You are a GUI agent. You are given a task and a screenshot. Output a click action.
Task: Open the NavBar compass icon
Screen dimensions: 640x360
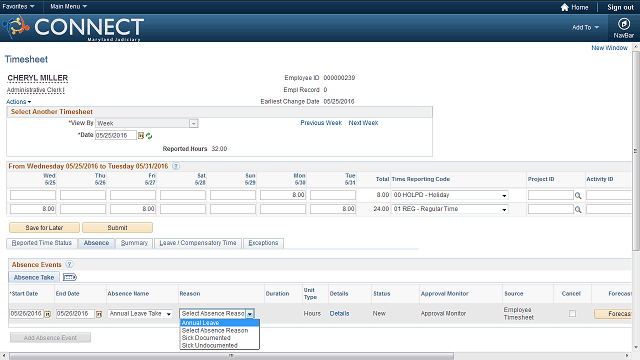(623, 24)
